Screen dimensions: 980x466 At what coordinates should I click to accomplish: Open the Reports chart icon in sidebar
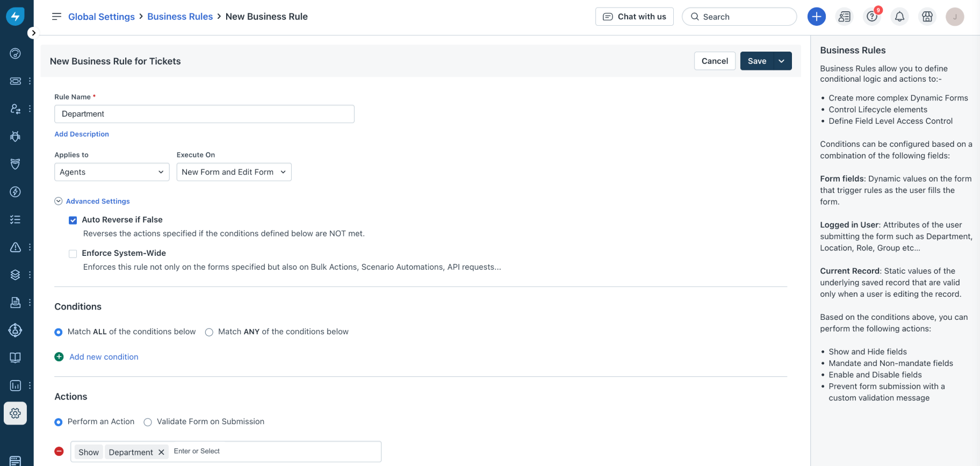pyautogui.click(x=15, y=385)
